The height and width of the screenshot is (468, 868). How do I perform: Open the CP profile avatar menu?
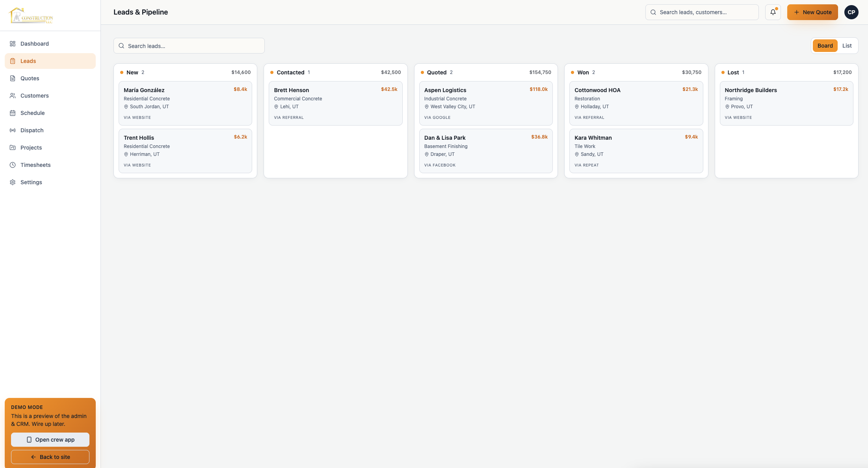tap(851, 12)
